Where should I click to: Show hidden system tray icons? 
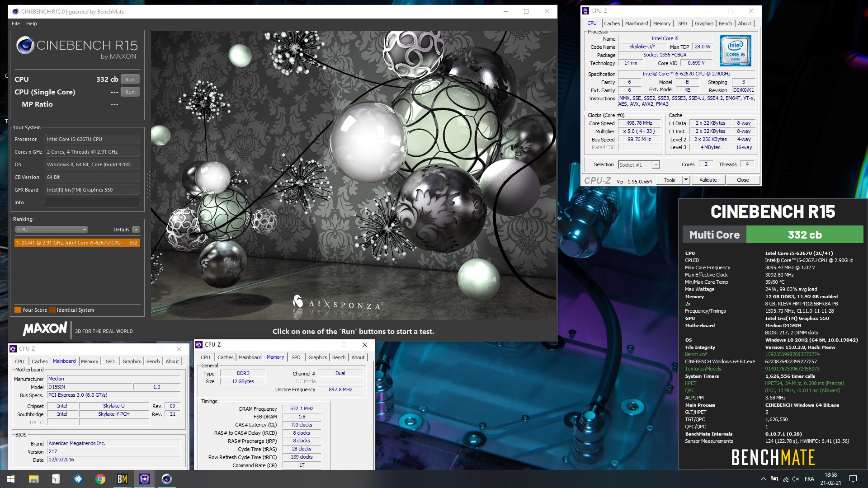[x=763, y=479]
